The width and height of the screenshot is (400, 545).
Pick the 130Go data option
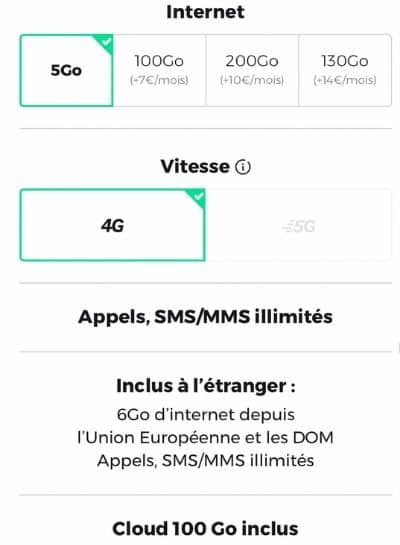[345, 70]
